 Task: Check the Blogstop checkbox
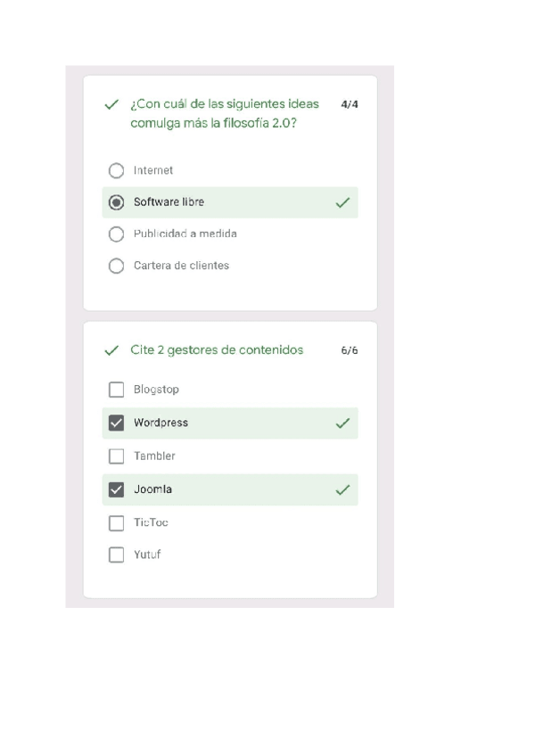116,390
